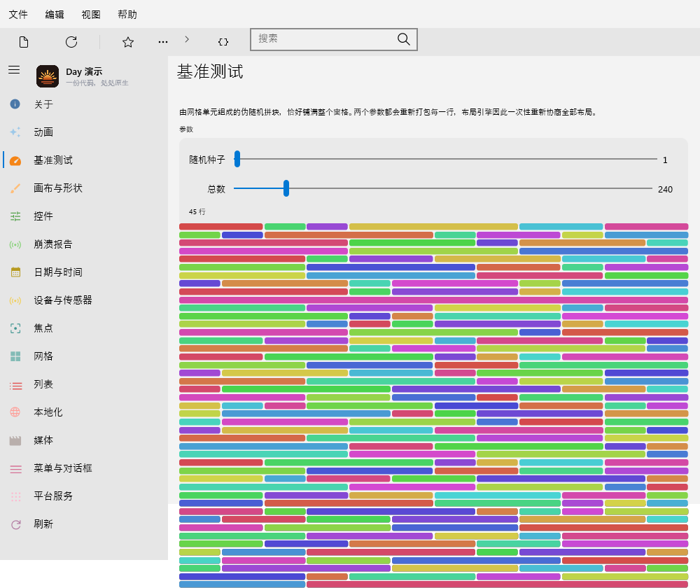Open the 文件 menu
700x588 pixels.
tap(18, 14)
